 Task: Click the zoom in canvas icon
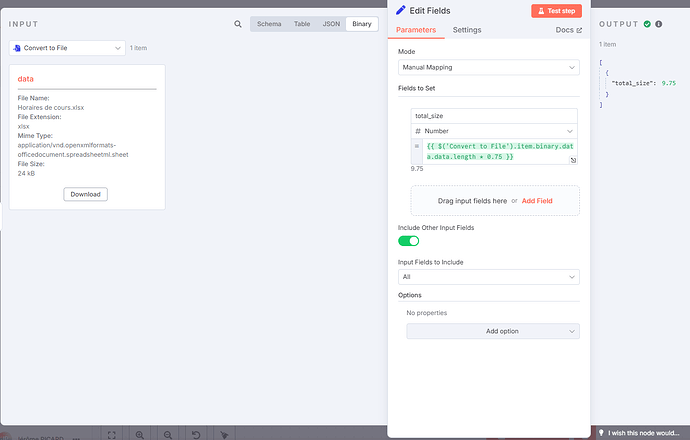140,435
